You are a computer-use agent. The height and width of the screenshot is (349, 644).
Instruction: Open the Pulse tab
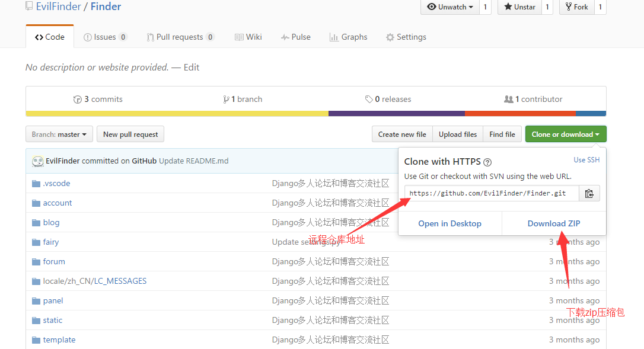pos(296,37)
